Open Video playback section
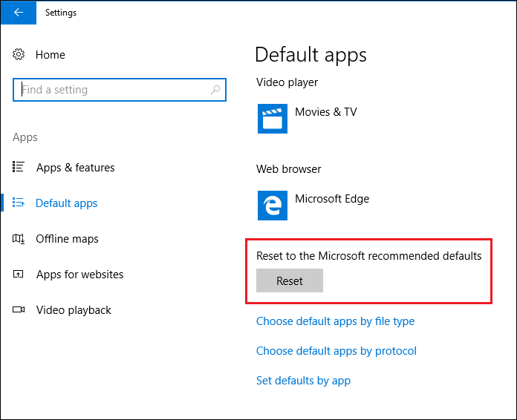The image size is (517, 420). [x=74, y=310]
